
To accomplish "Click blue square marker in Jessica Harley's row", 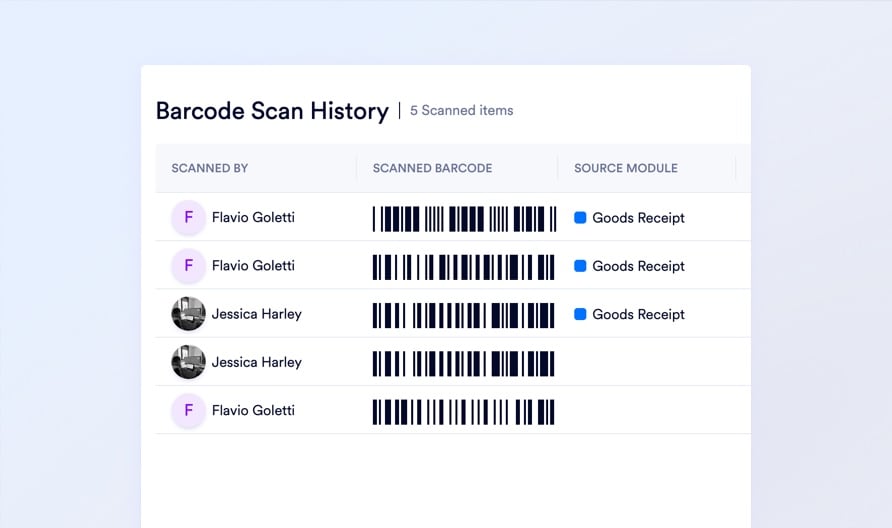I will tap(580, 314).
